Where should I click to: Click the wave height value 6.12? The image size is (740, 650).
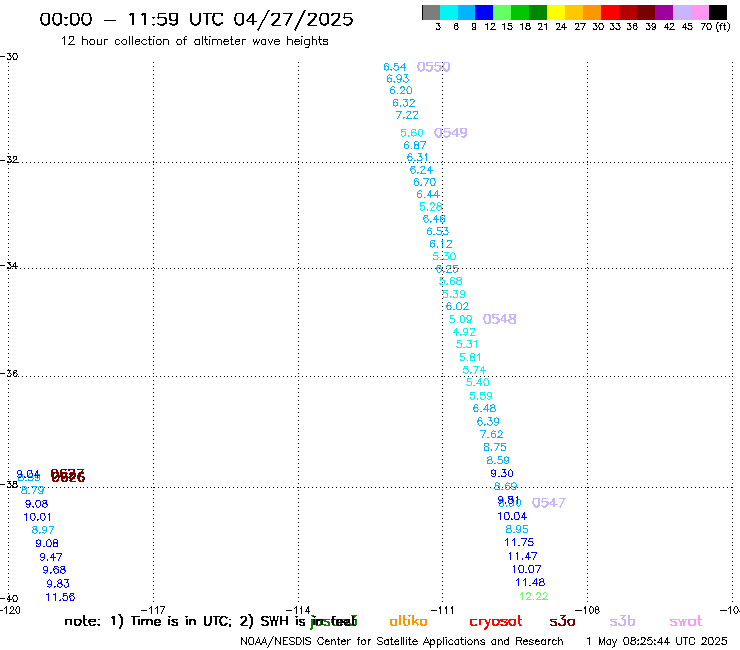440,244
